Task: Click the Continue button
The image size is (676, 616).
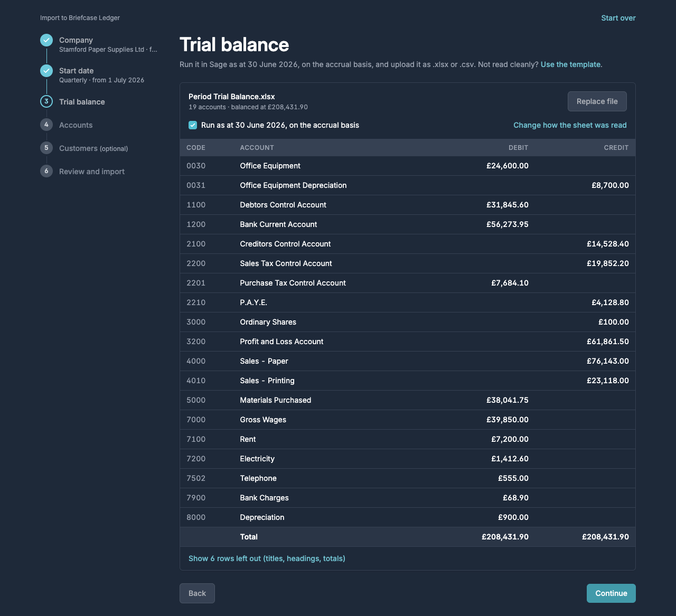Action: click(611, 593)
